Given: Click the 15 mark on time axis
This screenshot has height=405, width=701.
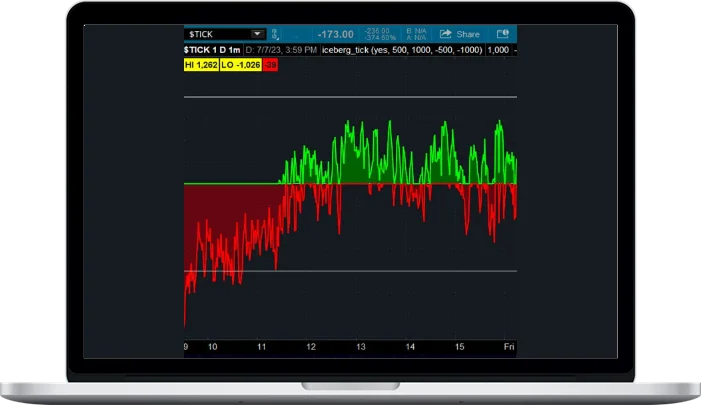Looking at the screenshot, I should 459,346.
